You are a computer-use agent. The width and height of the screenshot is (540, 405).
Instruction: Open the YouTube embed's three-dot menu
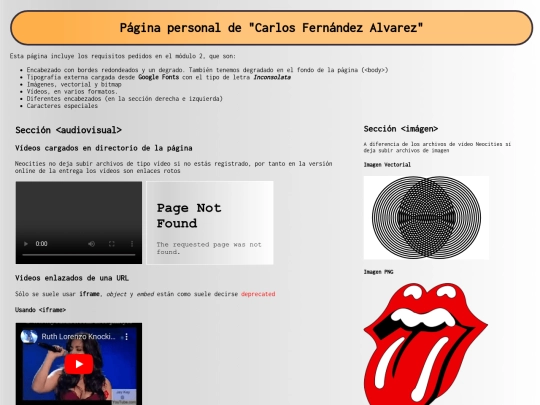tap(127, 336)
